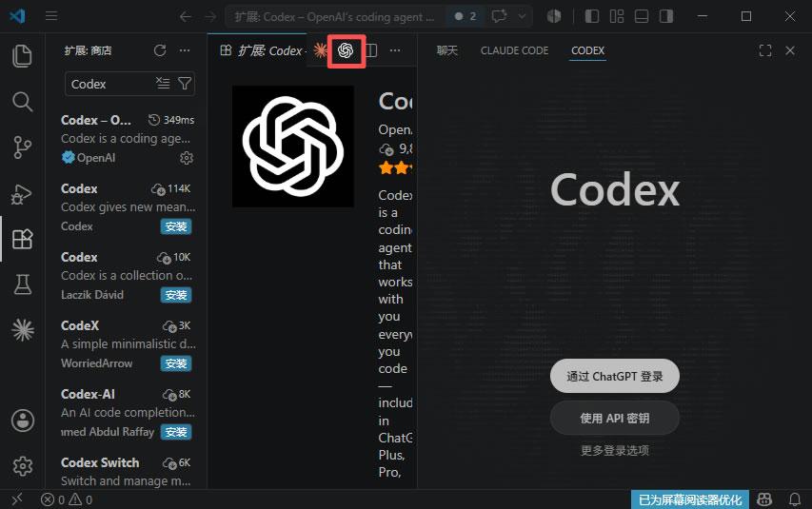Click 已为屏幕阅读器优化 status item
The height and width of the screenshot is (509, 812).
pyautogui.click(x=690, y=499)
